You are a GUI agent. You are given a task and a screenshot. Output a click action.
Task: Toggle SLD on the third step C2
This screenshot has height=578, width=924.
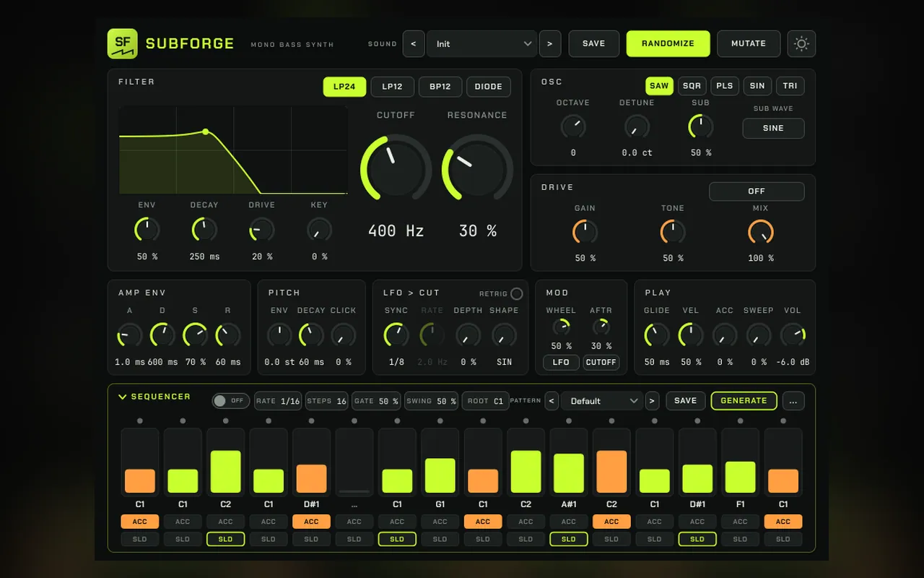[226, 539]
